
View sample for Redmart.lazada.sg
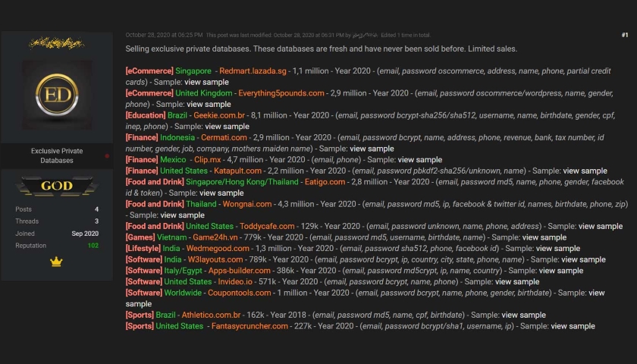click(x=206, y=82)
